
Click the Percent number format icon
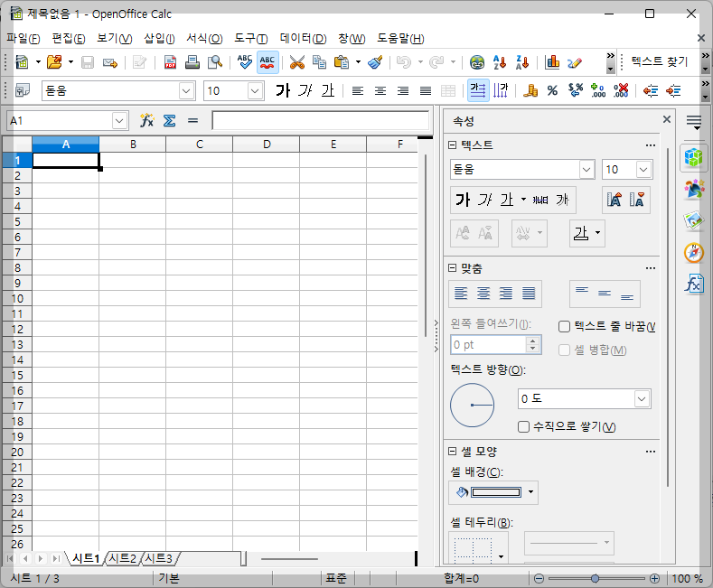pos(552,90)
